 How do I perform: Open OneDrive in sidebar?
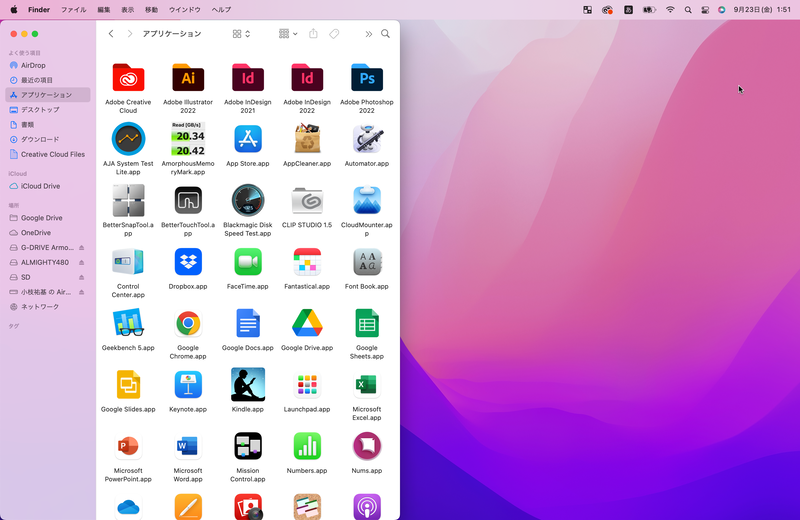click(x=48, y=233)
